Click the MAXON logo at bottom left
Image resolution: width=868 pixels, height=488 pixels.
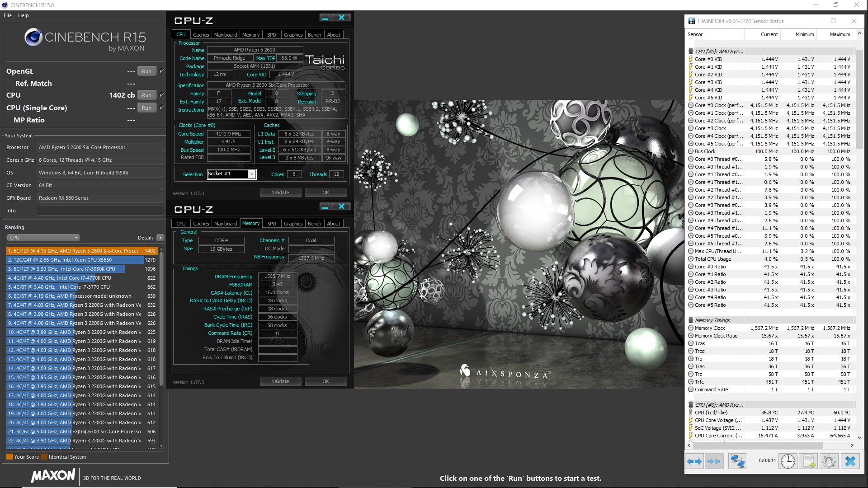[x=53, y=475]
